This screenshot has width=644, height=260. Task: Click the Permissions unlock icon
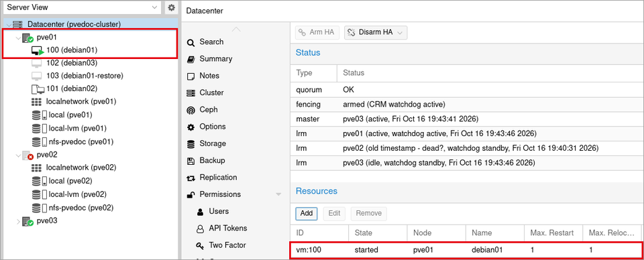click(191, 195)
